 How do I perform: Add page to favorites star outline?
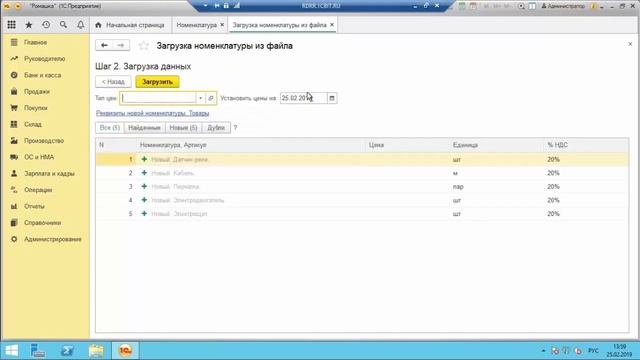click(143, 46)
